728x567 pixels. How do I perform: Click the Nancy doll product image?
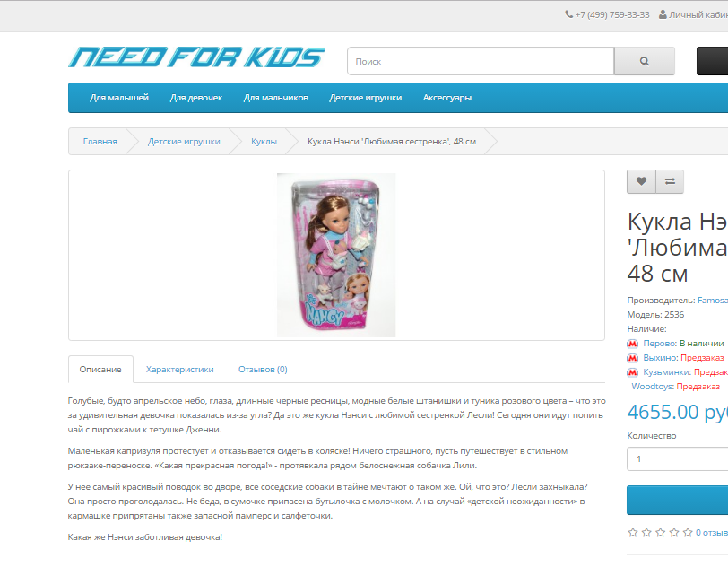pyautogui.click(x=336, y=255)
